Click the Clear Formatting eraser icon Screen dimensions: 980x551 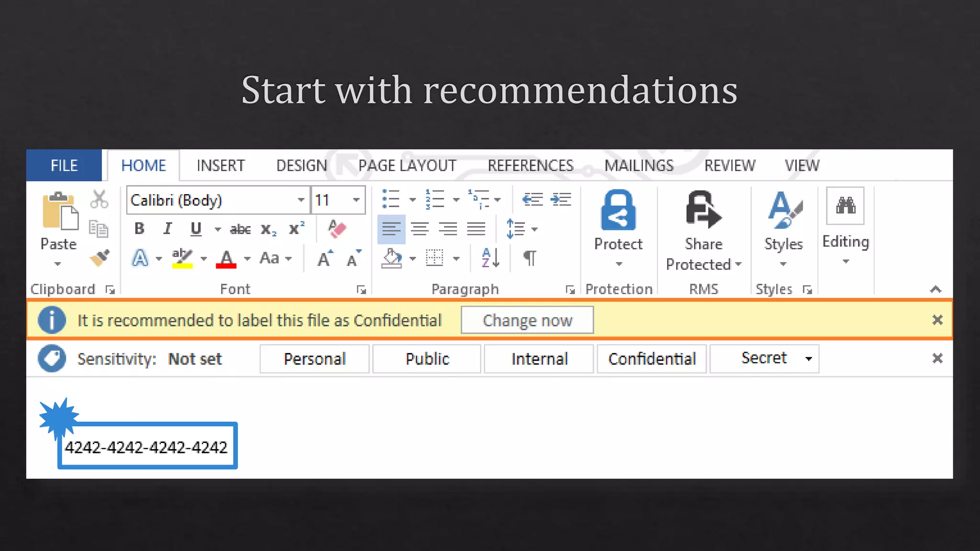pyautogui.click(x=337, y=229)
